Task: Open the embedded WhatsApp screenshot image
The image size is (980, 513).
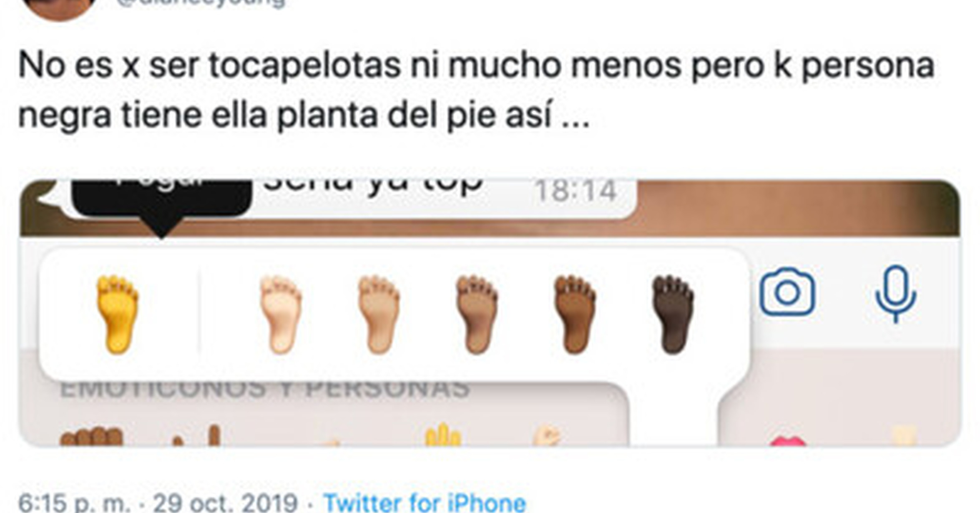Action: click(490, 313)
